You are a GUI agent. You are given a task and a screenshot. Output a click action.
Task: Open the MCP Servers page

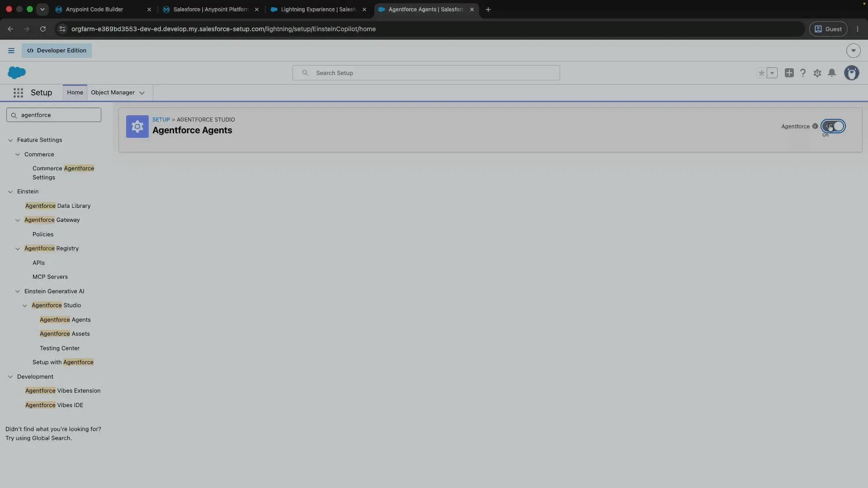[x=50, y=277]
